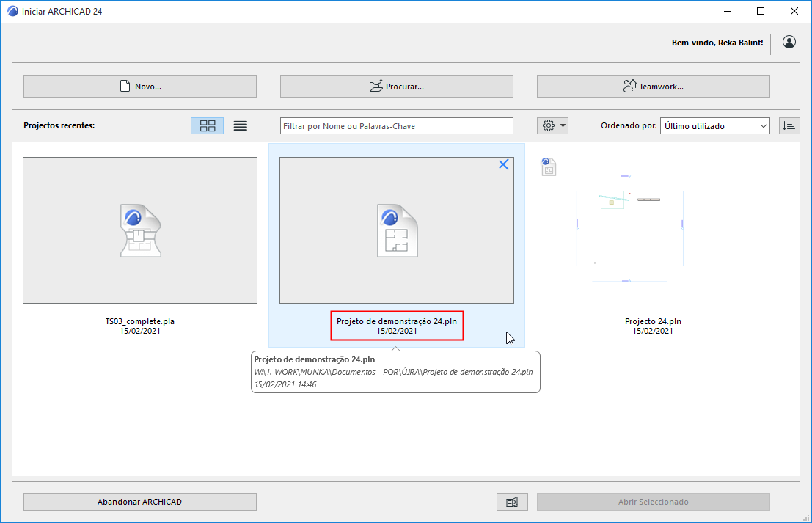The width and height of the screenshot is (812, 523).
Task: Click the file type icon beside Projecto 24.pln
Action: [549, 167]
